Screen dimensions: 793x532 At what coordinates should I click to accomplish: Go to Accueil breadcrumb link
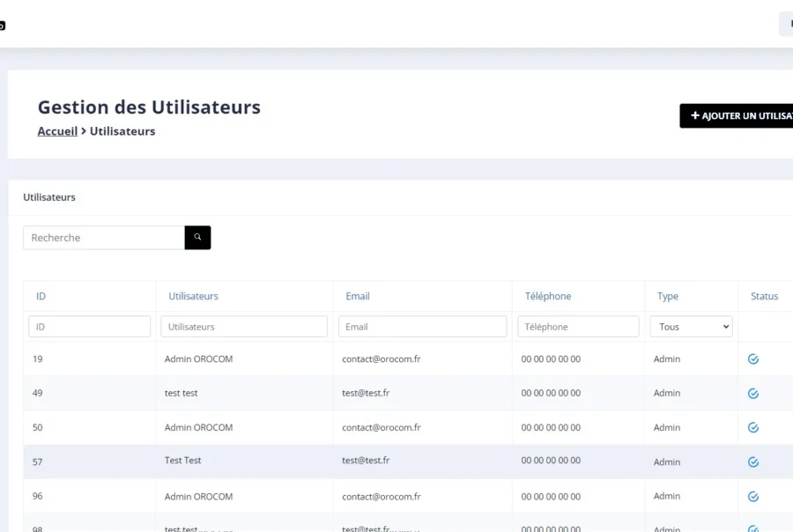coord(57,131)
